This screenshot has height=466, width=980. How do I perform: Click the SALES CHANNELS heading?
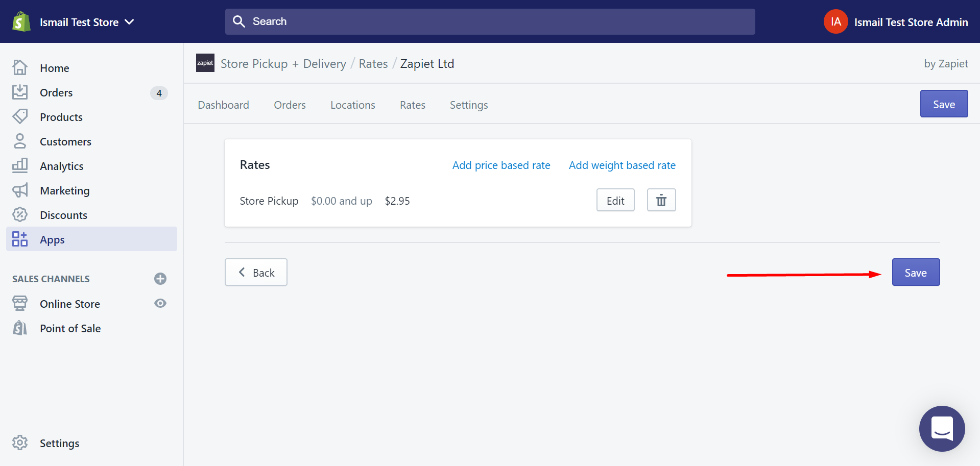[x=51, y=279]
